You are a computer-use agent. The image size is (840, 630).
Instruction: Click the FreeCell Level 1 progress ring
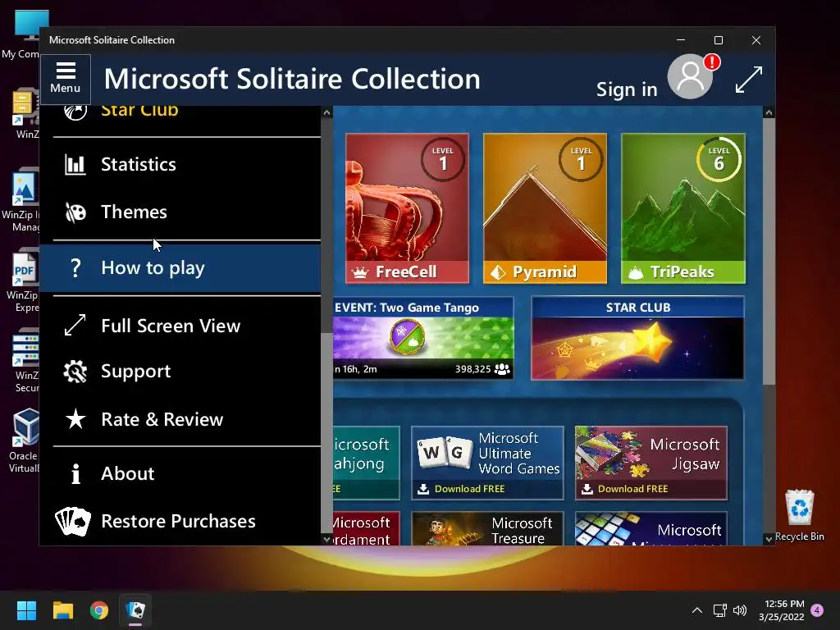pyautogui.click(x=442, y=159)
